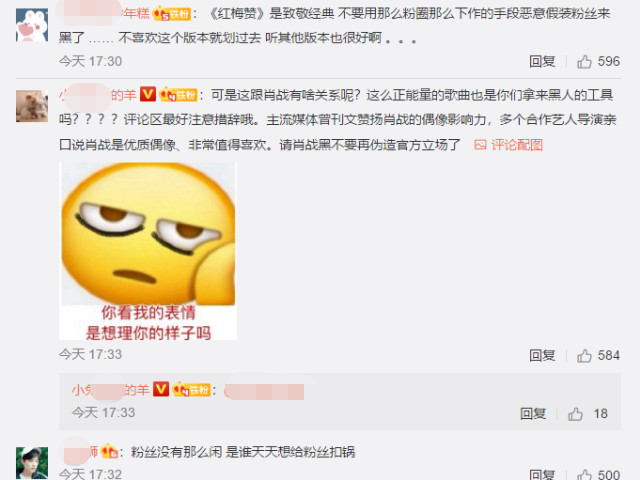This screenshot has height=480, width=640.
Task: Click the fan badge beside the bottom commenter name
Action: [x=110, y=452]
